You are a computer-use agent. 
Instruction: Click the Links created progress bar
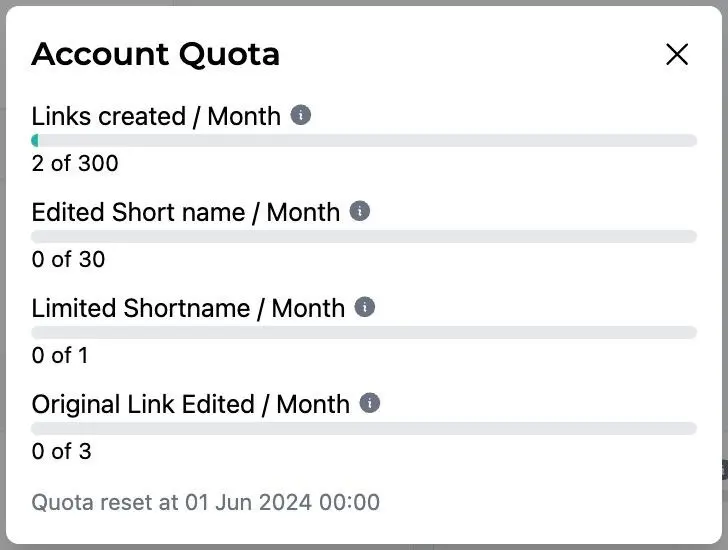click(x=364, y=141)
